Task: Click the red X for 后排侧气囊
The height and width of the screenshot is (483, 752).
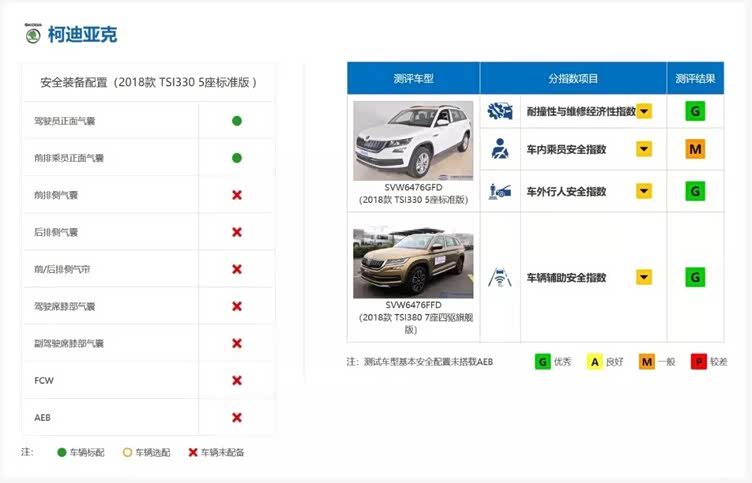Action: pos(236,232)
